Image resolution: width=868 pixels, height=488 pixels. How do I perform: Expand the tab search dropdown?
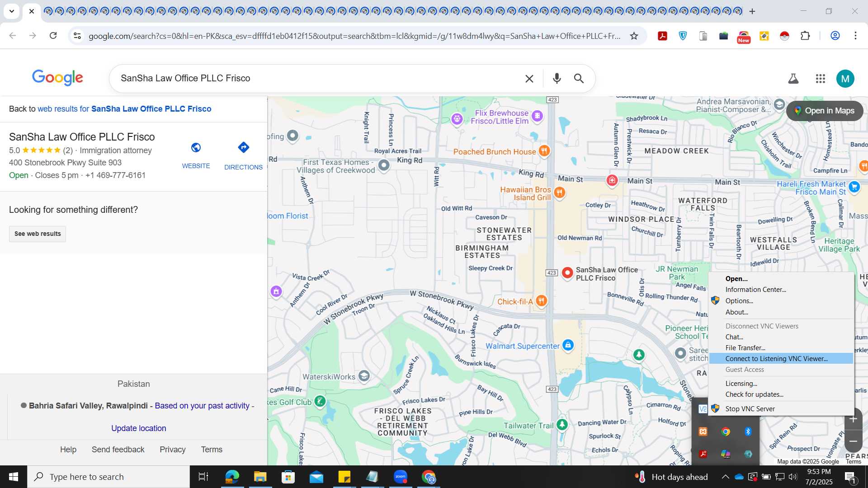point(12,11)
